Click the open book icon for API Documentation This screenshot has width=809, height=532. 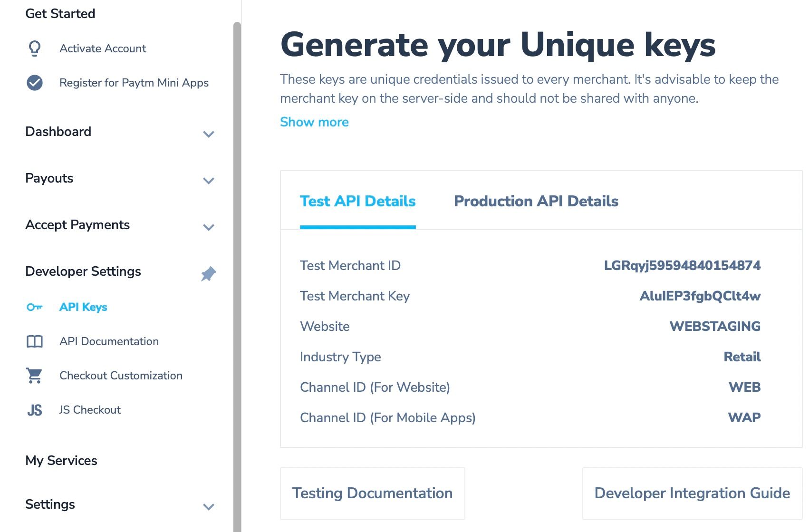35,341
